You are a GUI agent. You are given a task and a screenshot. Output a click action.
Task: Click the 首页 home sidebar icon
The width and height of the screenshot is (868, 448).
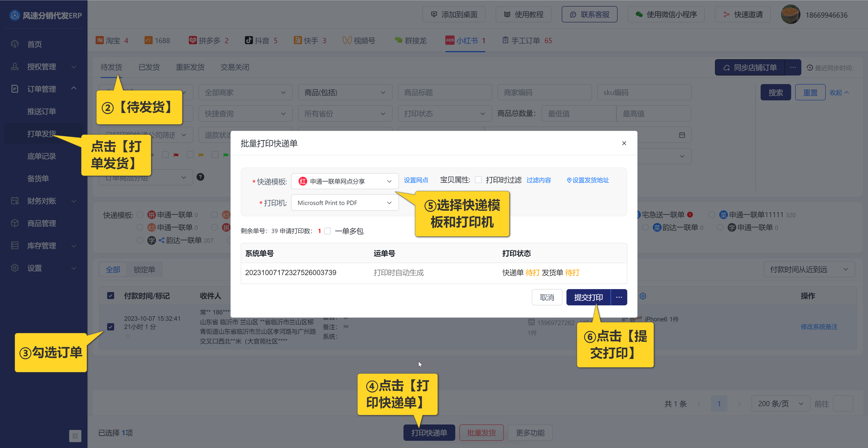15,44
